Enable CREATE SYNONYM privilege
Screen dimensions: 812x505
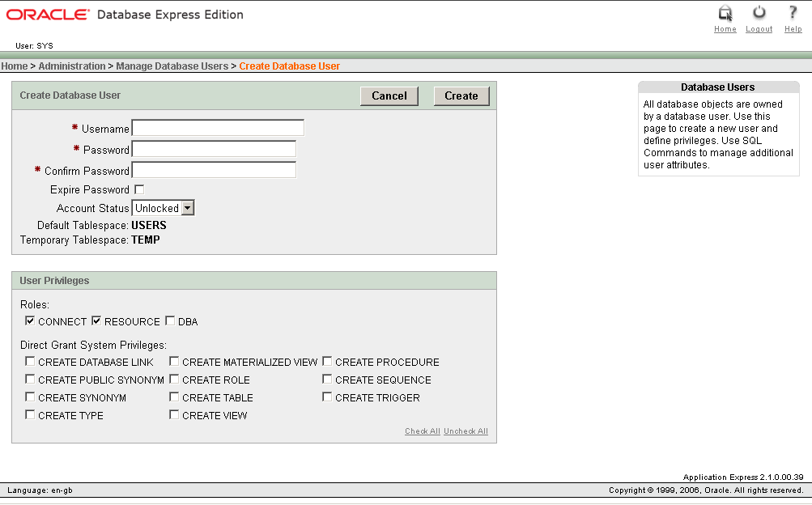[x=30, y=397]
